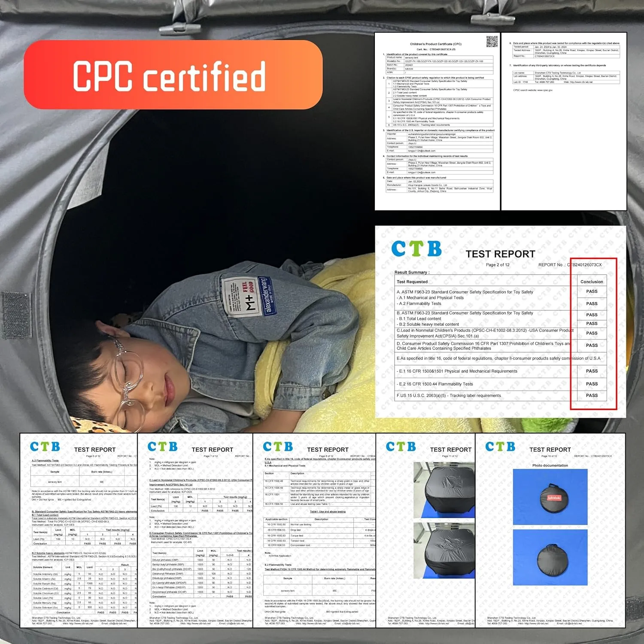
Task: Select PASS for D. Prohibition of Phthalates row
Action: click(592, 345)
